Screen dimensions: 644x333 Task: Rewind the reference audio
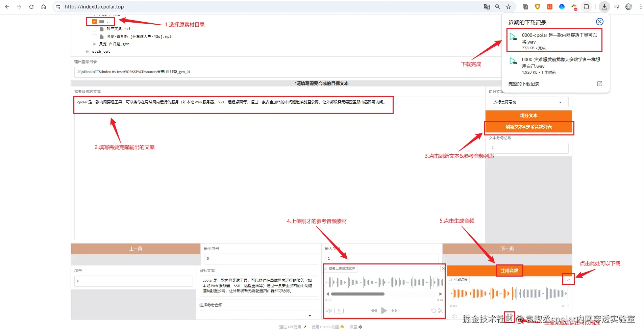[374, 311]
